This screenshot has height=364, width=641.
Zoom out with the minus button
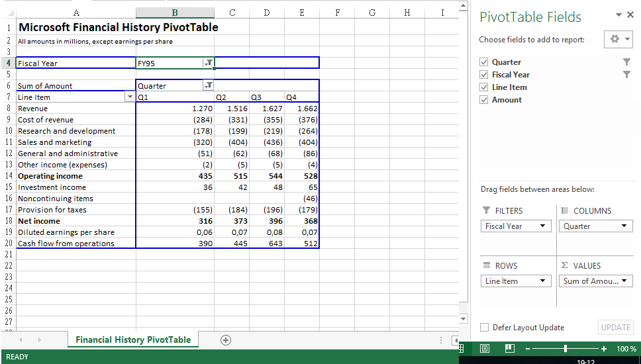(528, 349)
